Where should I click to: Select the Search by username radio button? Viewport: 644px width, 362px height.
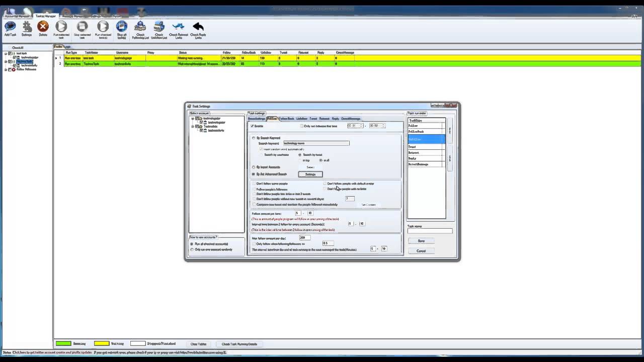point(261,155)
